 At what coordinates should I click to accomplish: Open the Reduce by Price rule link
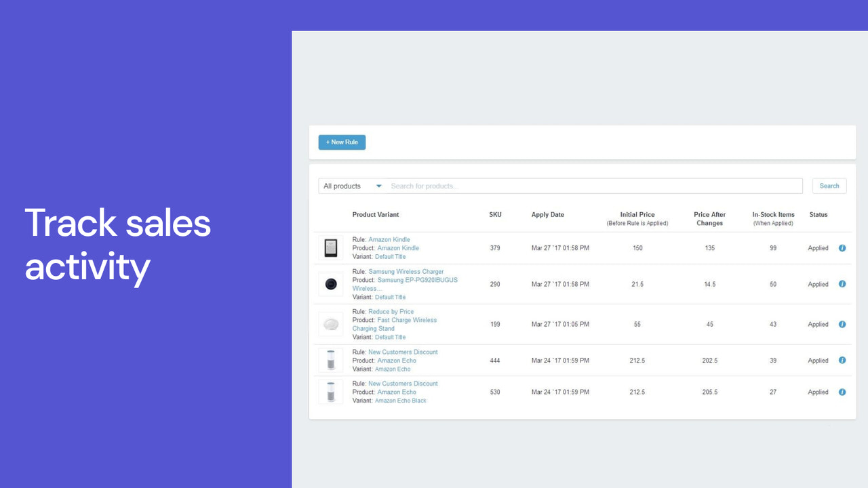point(393,311)
